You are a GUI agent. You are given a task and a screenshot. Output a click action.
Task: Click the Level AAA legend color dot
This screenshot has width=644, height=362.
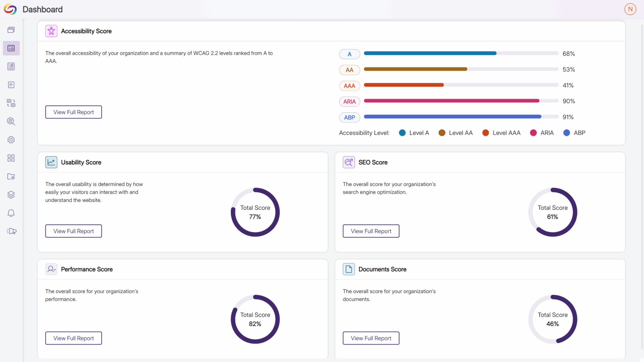(485, 133)
